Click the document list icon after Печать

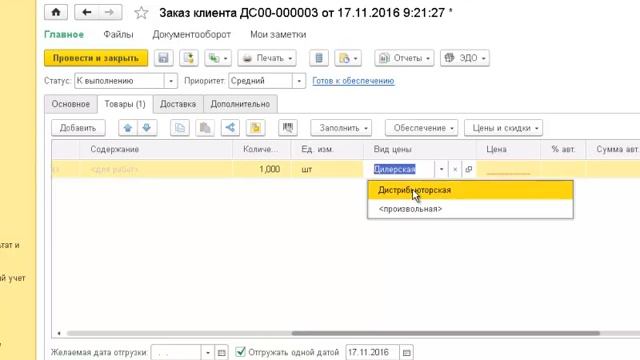pyautogui.click(x=319, y=58)
